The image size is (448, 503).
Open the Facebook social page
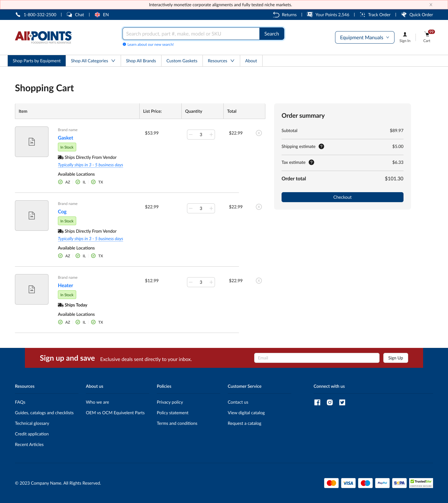(x=317, y=402)
